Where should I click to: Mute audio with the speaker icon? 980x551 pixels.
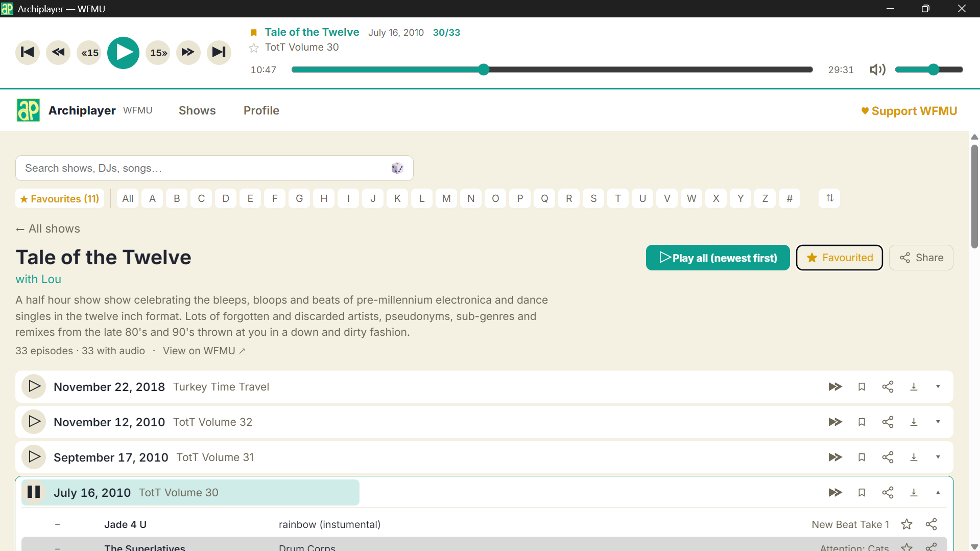pos(877,70)
